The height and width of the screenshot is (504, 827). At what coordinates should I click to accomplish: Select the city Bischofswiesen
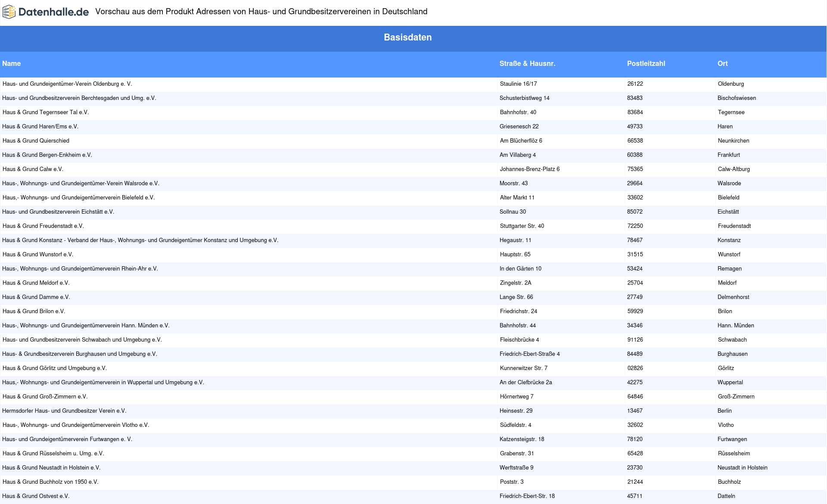737,98
